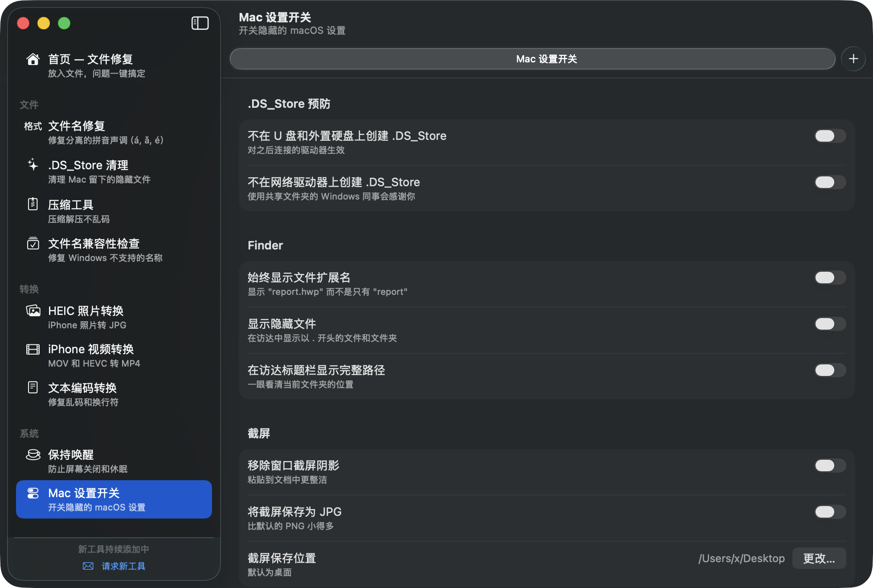This screenshot has height=588, width=873.
Task: Open 首页 — 文件修复 in sidebar
Action: 114,65
